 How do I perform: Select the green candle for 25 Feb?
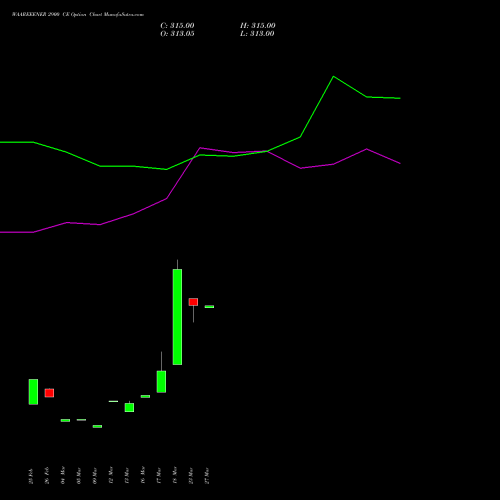[33, 392]
